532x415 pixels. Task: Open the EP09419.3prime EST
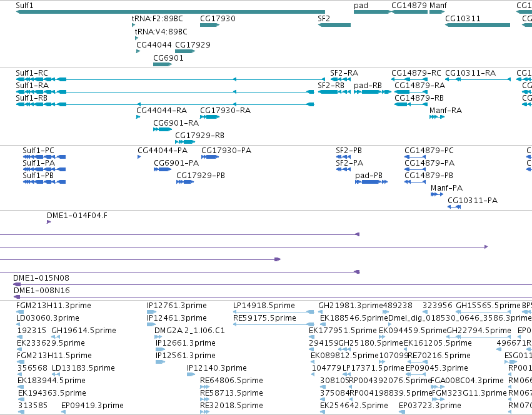coord(63,412)
